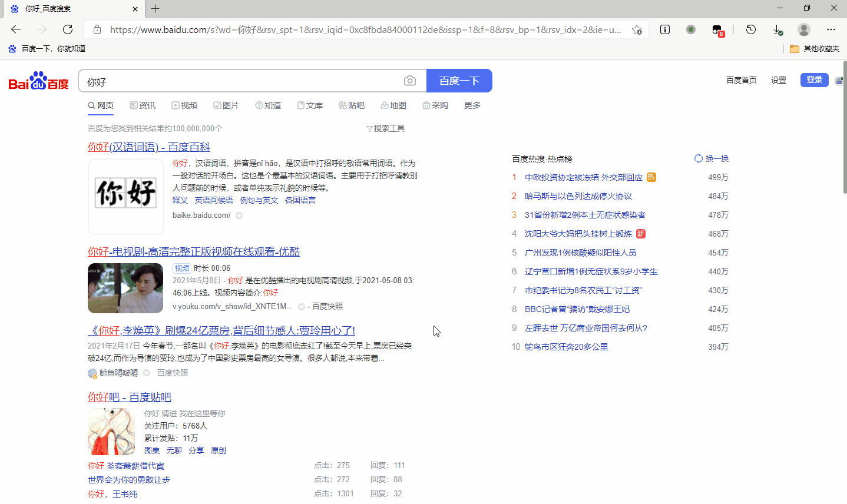The image size is (847, 504).
Task: Switch to the 图片 search tab
Action: [x=226, y=105]
